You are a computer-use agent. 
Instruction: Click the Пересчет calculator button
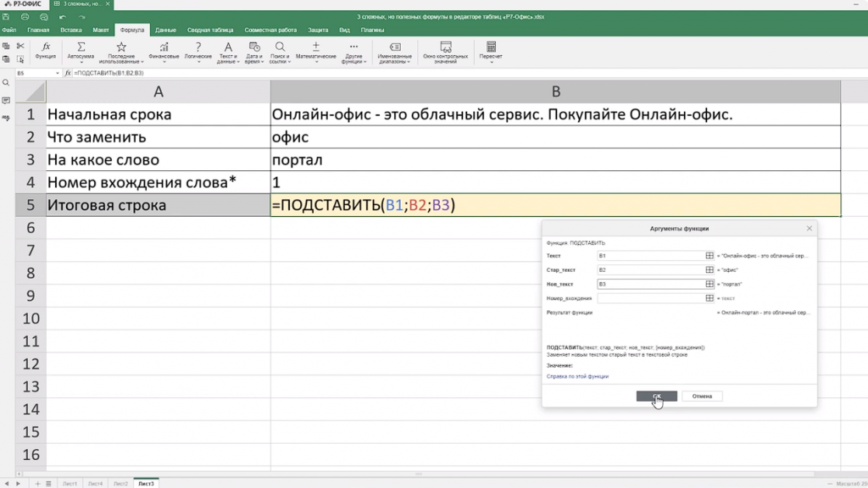pos(491,52)
